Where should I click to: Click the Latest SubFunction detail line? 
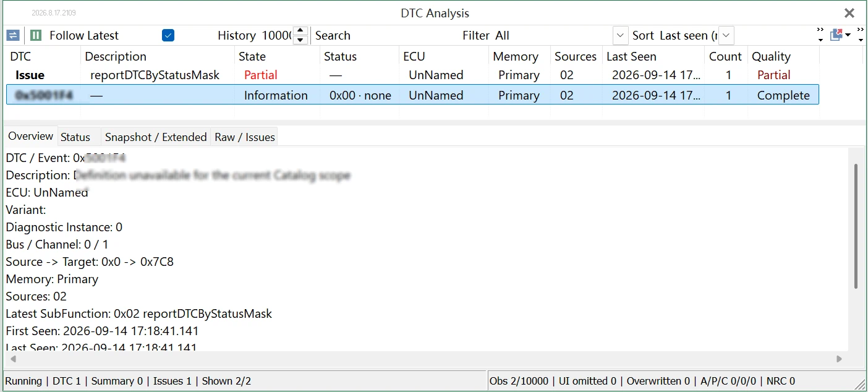click(139, 313)
